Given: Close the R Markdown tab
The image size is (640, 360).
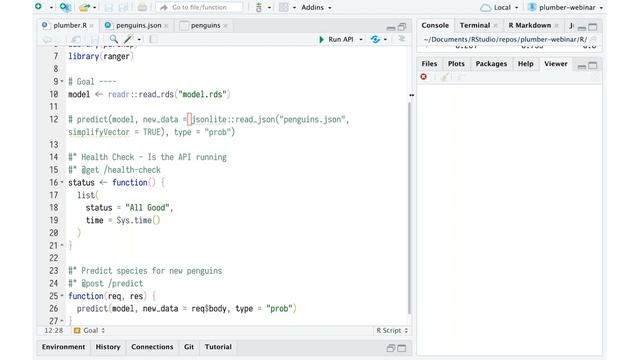Looking at the screenshot, I should pos(556,26).
